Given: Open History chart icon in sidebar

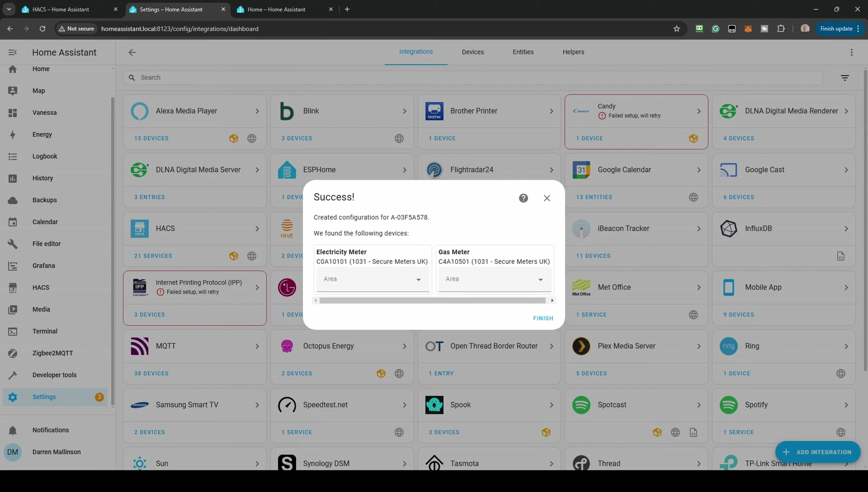Looking at the screenshot, I should tap(12, 178).
